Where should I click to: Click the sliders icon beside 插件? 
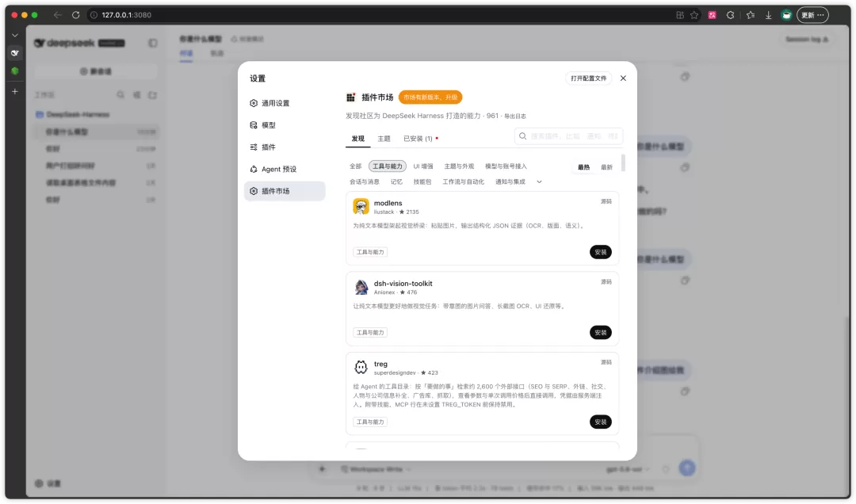click(x=254, y=147)
